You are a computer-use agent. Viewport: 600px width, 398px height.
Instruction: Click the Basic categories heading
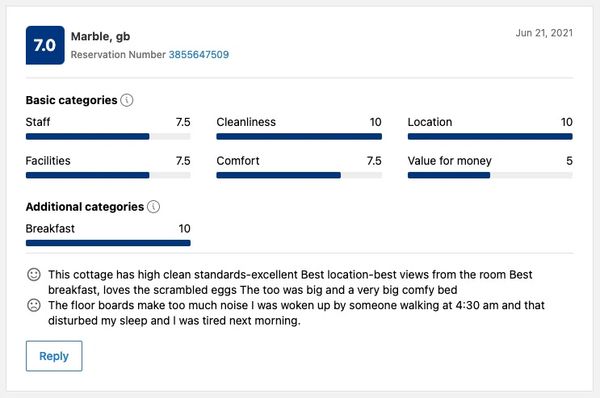tap(72, 100)
